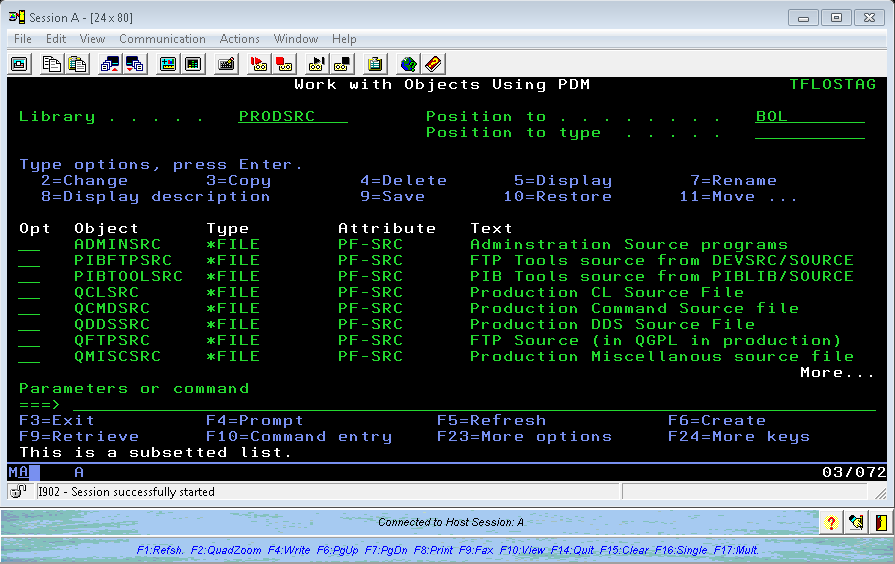Click the Copy toolbar icon

(x=52, y=64)
